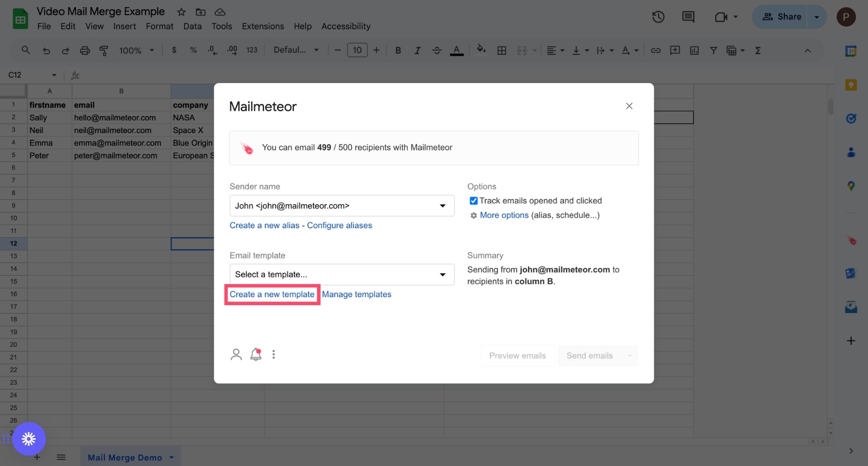Star the Video Mail Merge Example document
The image size is (868, 466).
(x=181, y=12)
